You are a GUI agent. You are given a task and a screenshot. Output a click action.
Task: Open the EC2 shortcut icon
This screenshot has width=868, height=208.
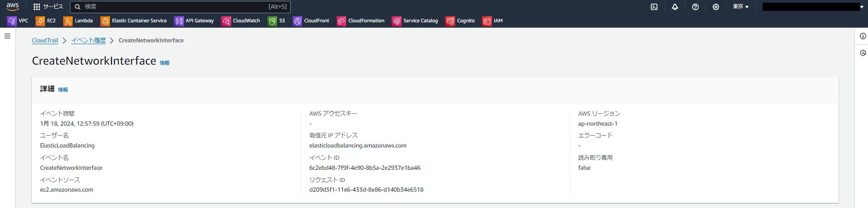(x=40, y=21)
